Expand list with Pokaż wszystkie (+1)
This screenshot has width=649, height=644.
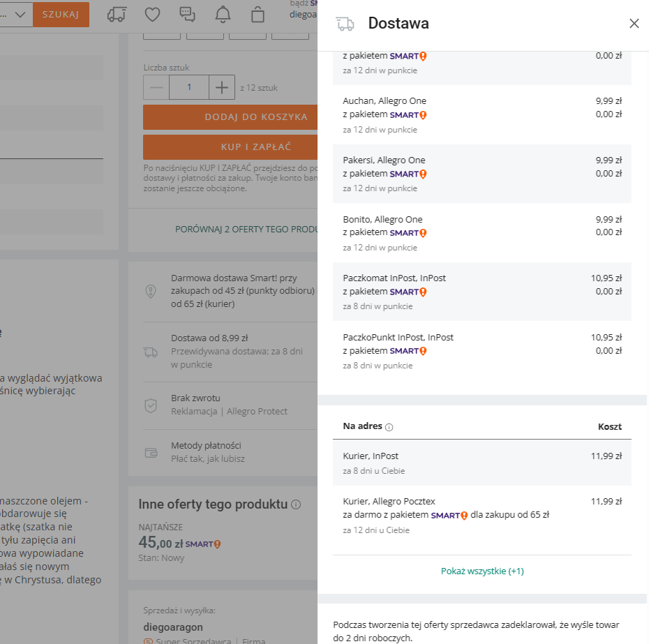[482, 571]
